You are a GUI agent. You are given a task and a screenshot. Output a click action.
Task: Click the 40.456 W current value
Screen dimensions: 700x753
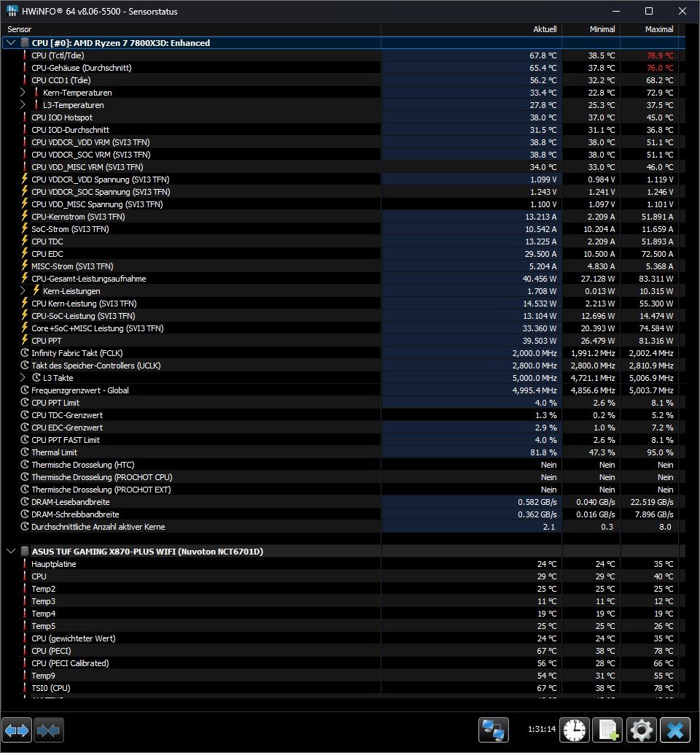(x=540, y=279)
